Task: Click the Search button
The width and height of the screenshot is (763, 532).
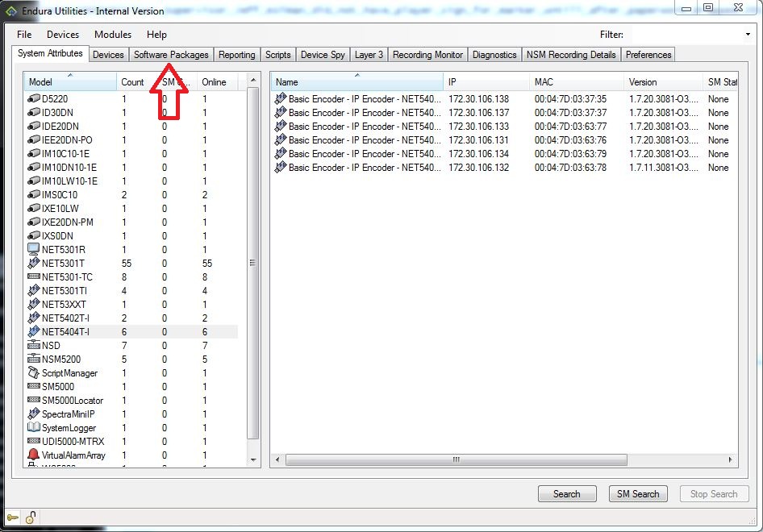Action: [566, 493]
